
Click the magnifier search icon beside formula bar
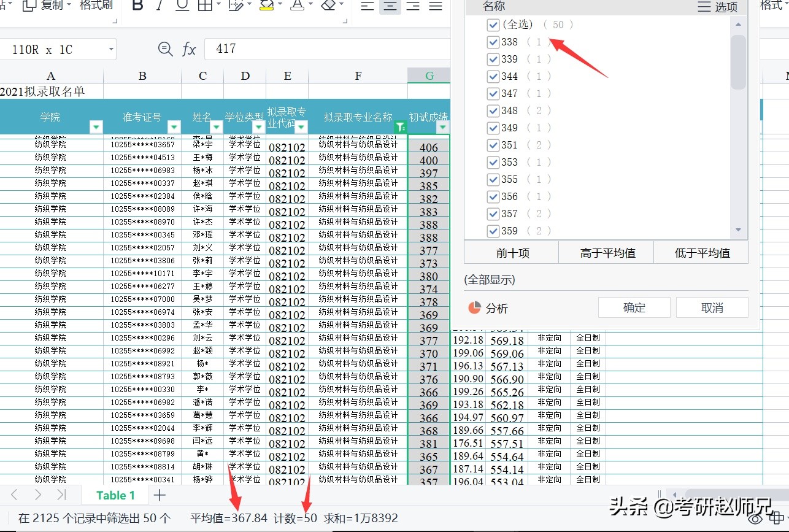click(x=166, y=49)
